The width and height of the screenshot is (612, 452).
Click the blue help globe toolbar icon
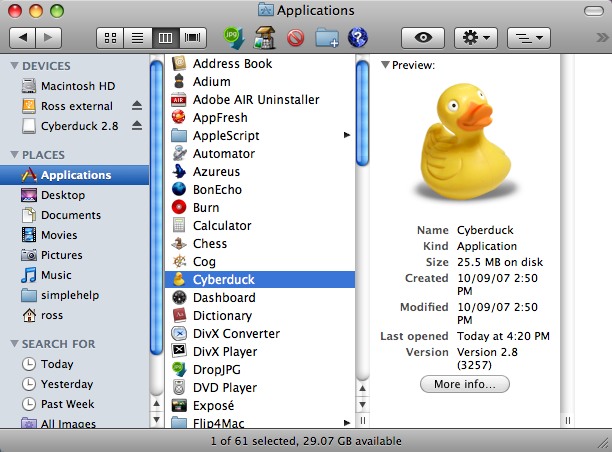click(358, 38)
